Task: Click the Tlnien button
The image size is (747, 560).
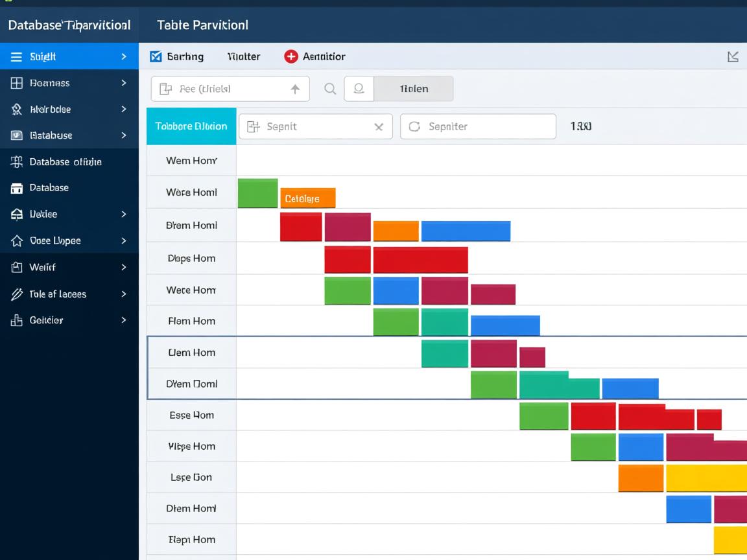Action: pos(414,89)
